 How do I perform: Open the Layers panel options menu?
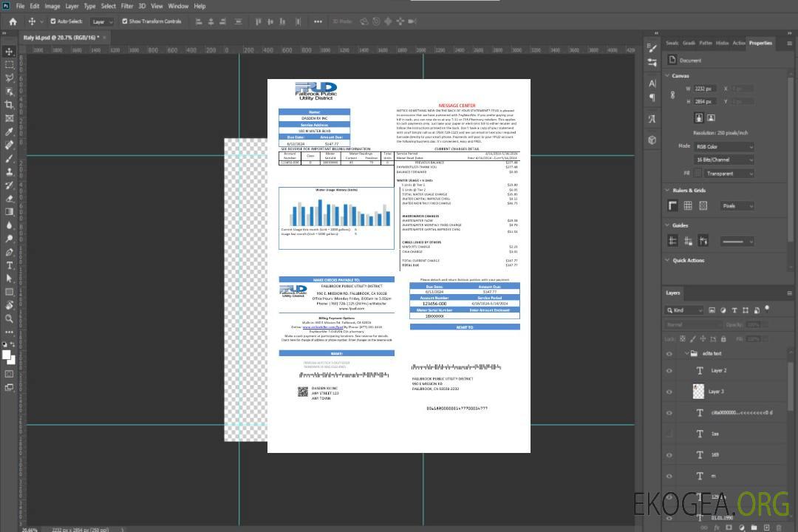point(789,293)
